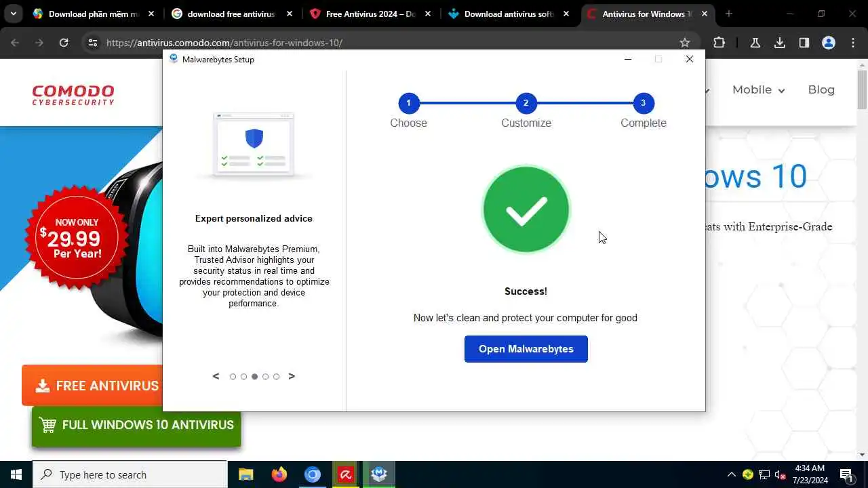Select the second carousel dot

coord(243,377)
